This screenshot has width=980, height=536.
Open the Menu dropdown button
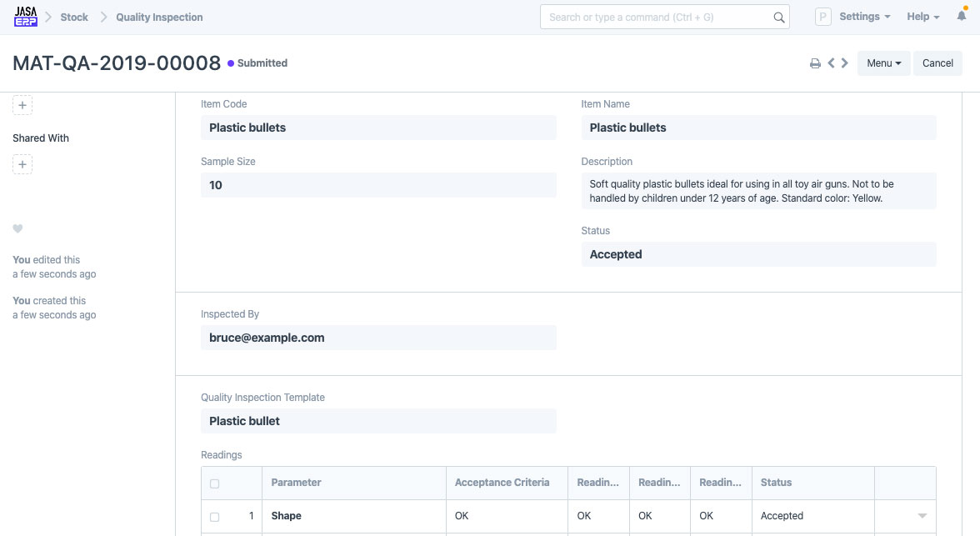[883, 63]
